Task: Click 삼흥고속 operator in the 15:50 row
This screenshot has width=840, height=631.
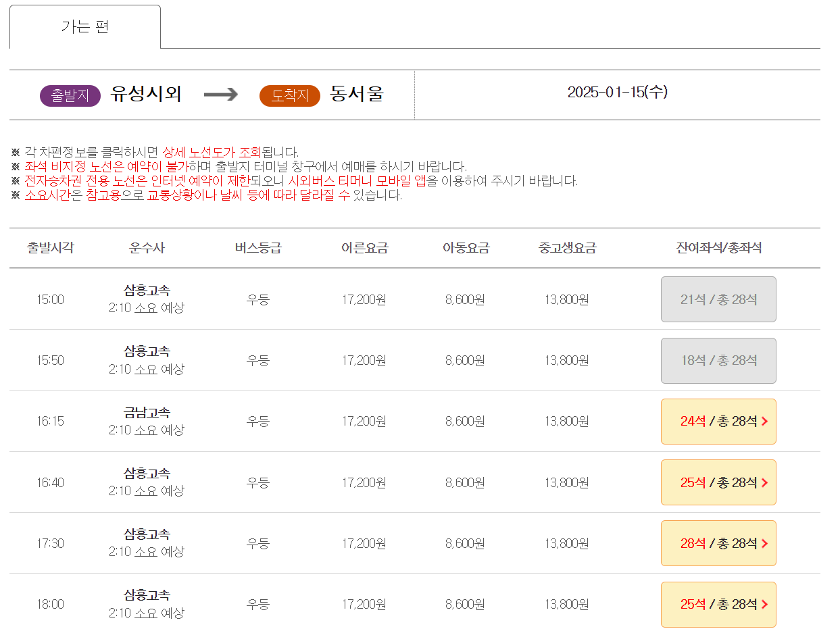Action: tap(147, 351)
